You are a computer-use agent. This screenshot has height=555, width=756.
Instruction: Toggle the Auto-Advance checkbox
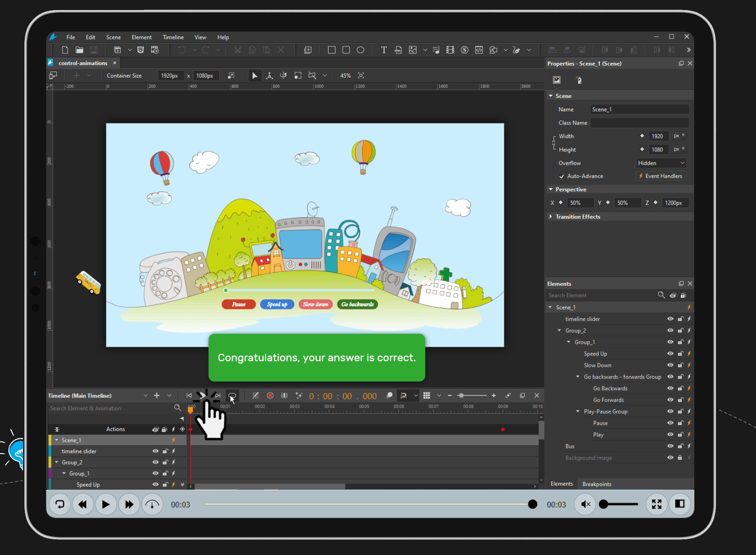pos(562,176)
